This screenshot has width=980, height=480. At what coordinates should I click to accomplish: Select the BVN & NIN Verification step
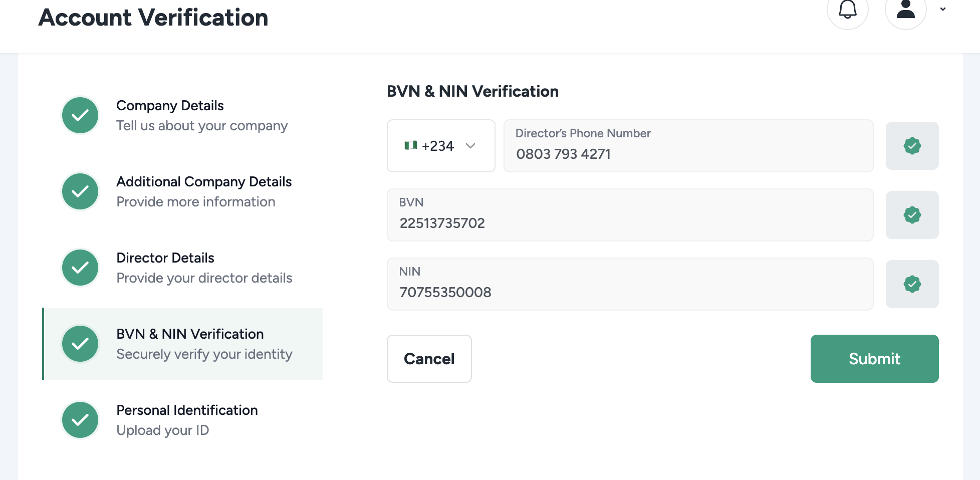pyautogui.click(x=190, y=334)
